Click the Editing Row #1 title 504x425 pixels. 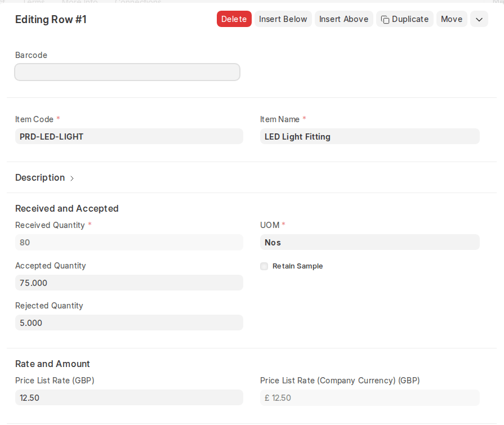pyautogui.click(x=51, y=19)
